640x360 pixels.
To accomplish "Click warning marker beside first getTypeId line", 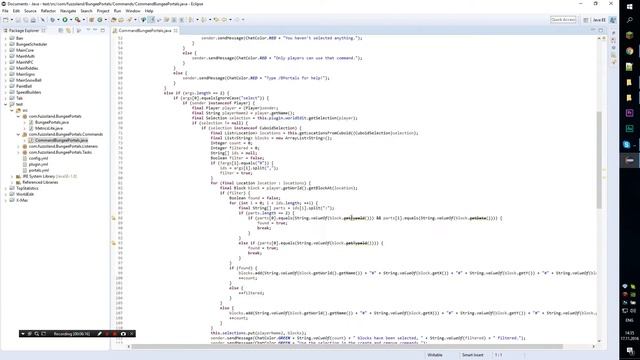I will click(x=114, y=218).
